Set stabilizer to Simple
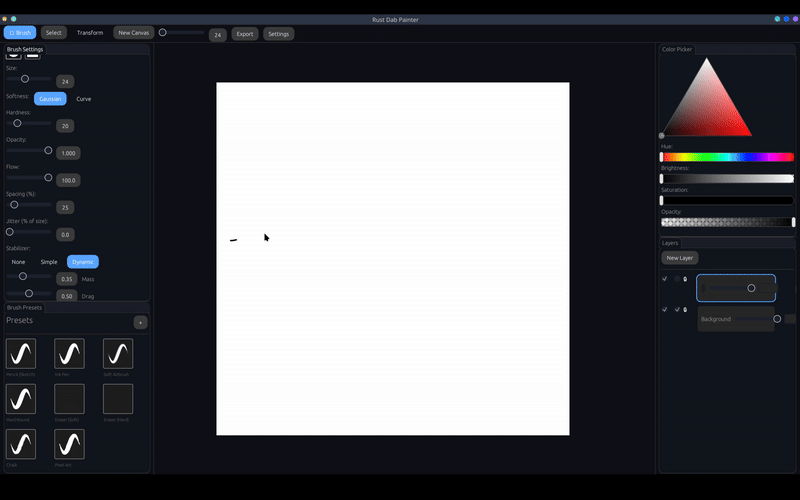800x500 pixels. pyautogui.click(x=49, y=262)
